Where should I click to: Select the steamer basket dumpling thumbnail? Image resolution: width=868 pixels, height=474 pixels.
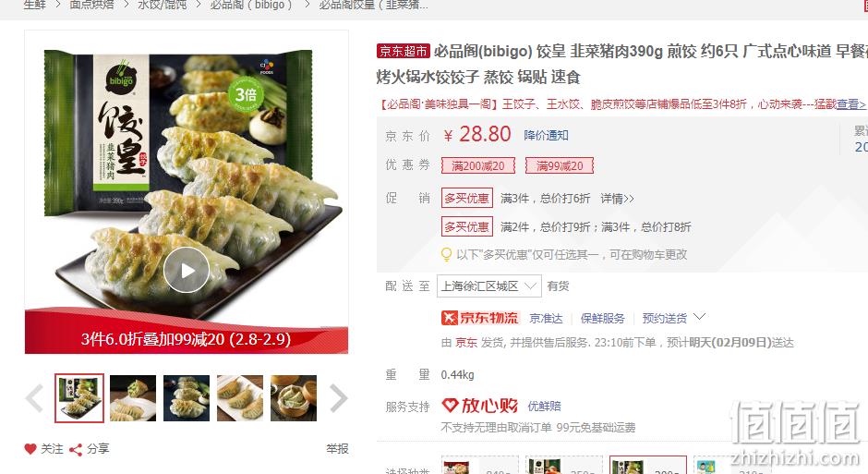[x=294, y=398]
